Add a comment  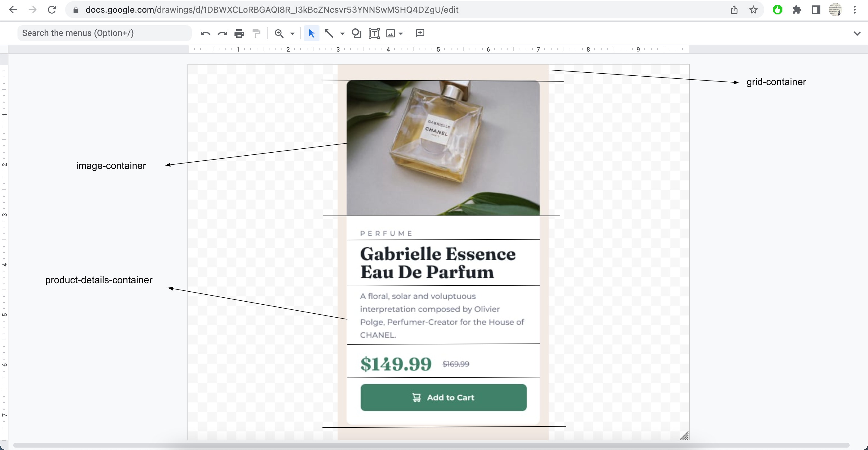(x=420, y=33)
